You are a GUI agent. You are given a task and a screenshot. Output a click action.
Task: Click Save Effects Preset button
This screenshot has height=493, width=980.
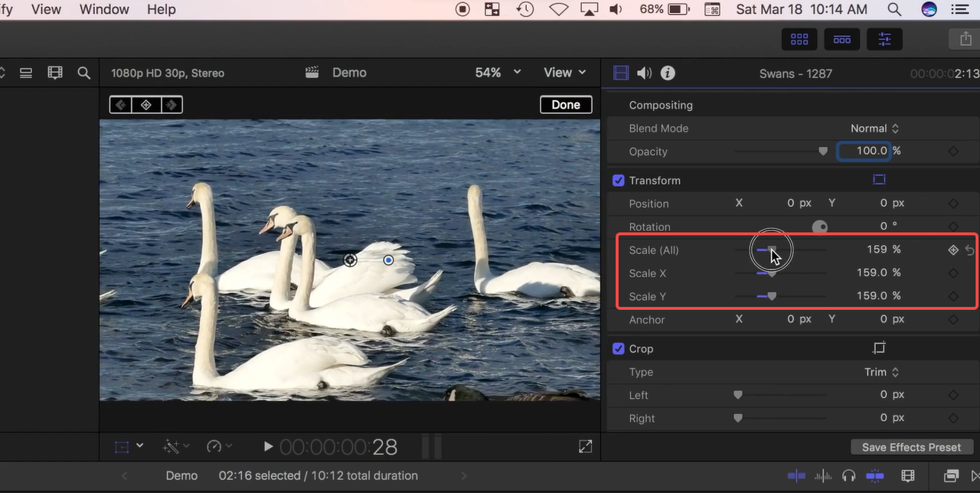(911, 447)
